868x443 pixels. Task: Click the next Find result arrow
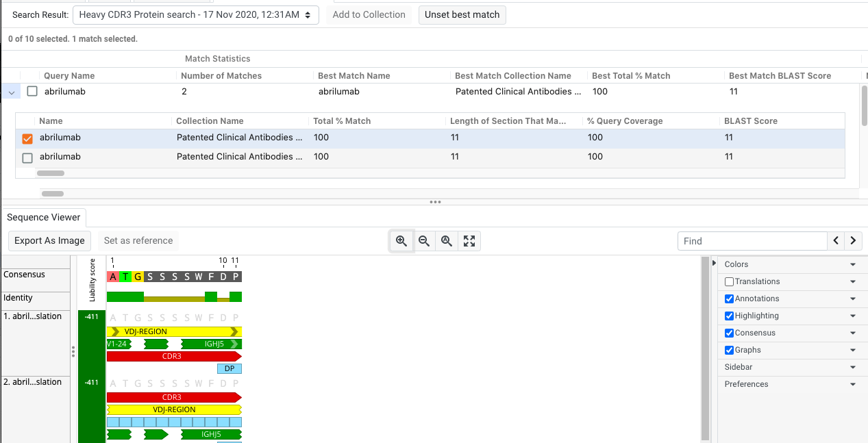click(854, 240)
